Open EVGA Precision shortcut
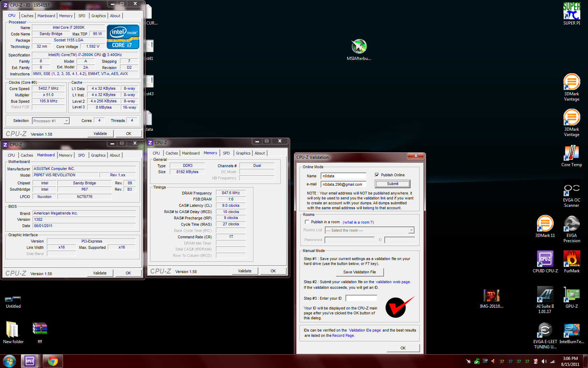Image resolution: width=588 pixels, height=368 pixels. click(x=572, y=229)
